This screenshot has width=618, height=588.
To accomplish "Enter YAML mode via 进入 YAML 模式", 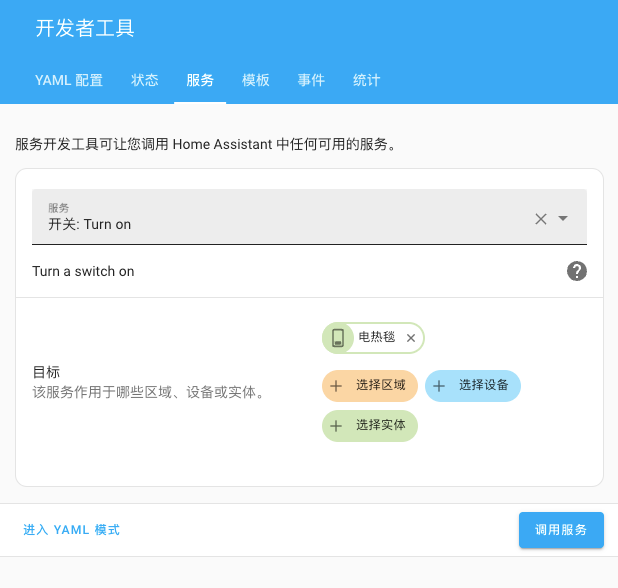I will [72, 530].
